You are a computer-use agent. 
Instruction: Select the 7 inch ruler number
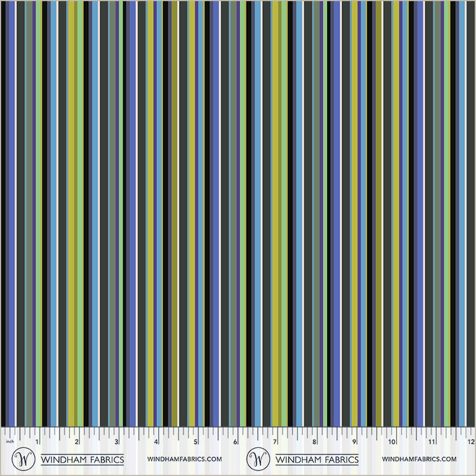[275, 440]
